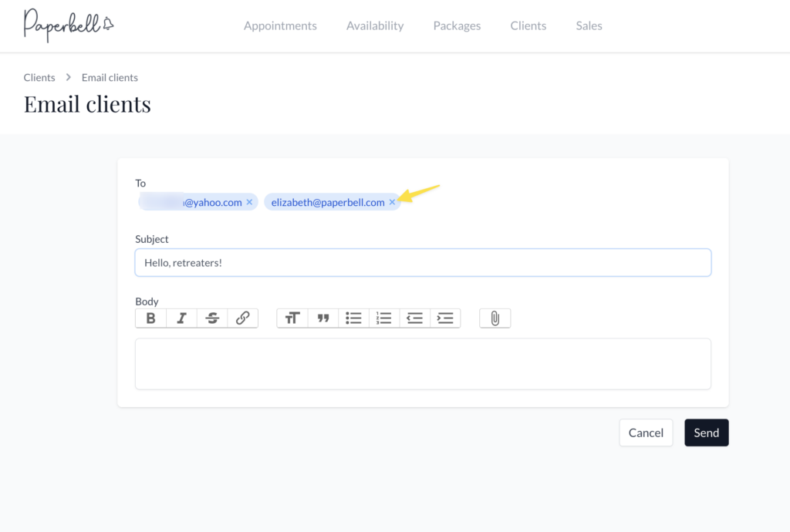Cancel the email draft
Screen dimensions: 790x532
(646, 433)
